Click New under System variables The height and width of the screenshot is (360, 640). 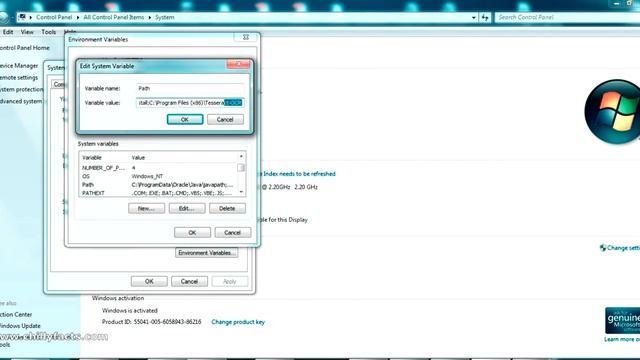(x=146, y=208)
